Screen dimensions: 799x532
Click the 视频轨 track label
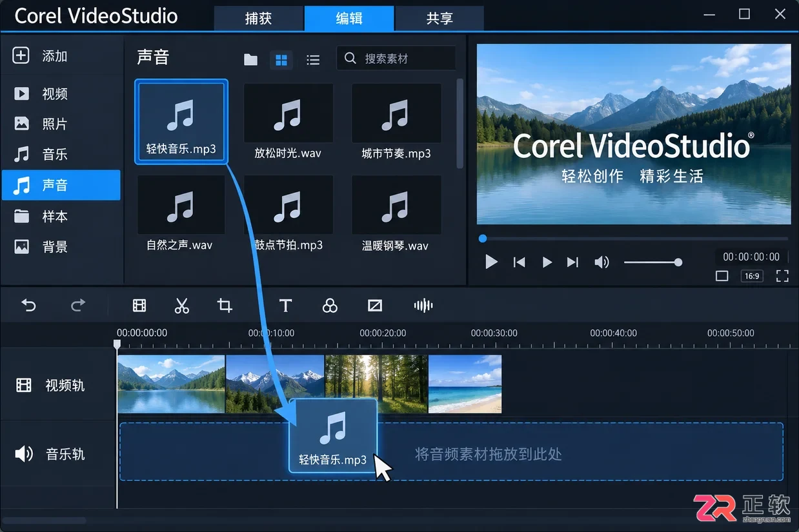tap(65, 386)
